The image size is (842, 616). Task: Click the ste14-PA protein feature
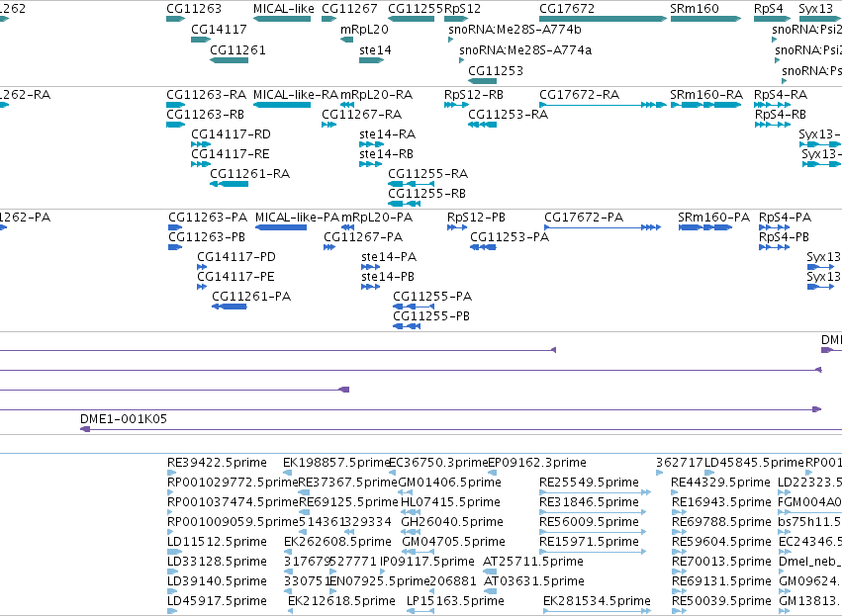(370, 267)
